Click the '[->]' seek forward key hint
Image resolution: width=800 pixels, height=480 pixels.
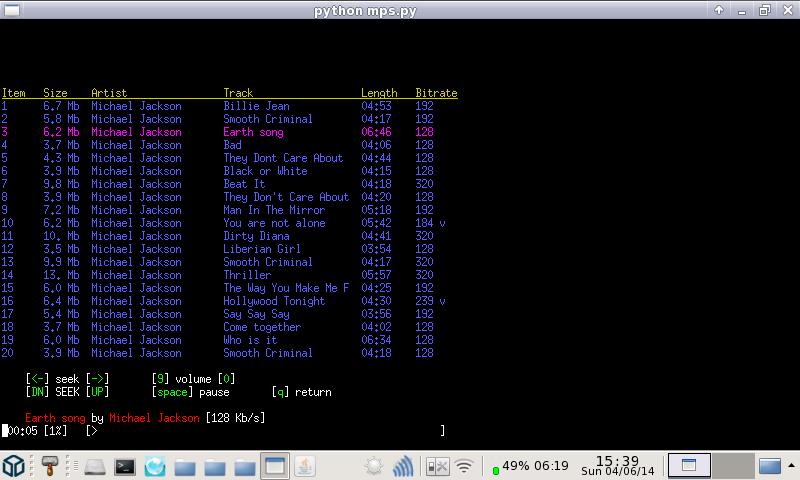coord(97,379)
